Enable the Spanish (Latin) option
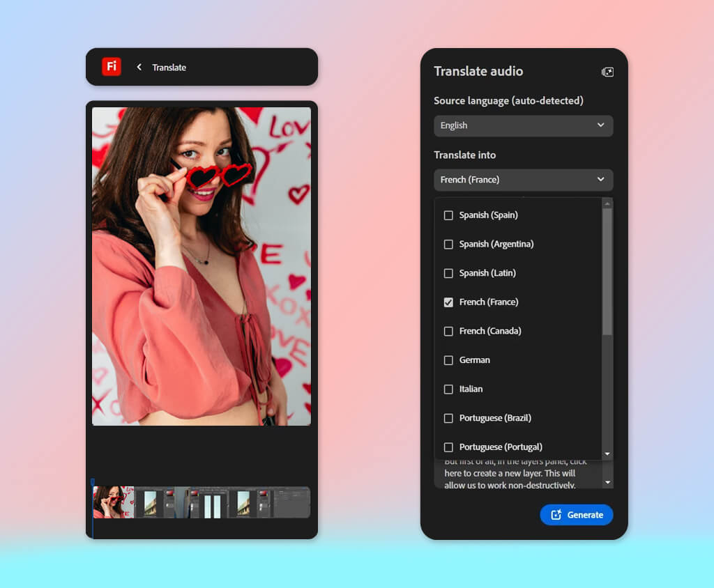Viewport: 714px width, 588px height. coord(448,273)
